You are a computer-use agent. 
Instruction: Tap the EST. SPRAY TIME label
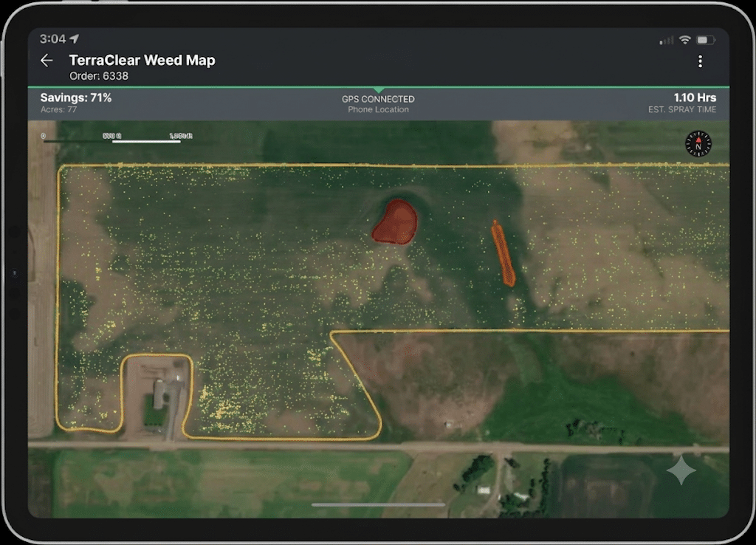(x=681, y=109)
